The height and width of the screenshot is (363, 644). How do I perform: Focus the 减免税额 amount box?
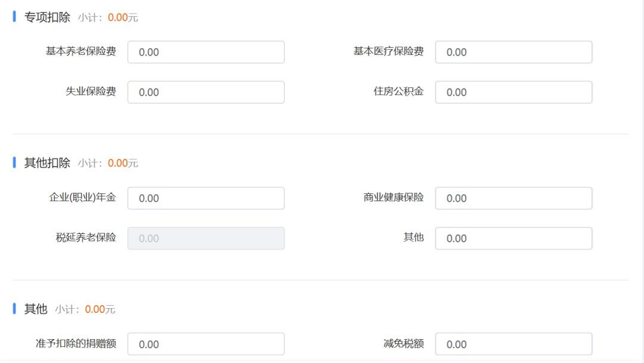click(513, 344)
